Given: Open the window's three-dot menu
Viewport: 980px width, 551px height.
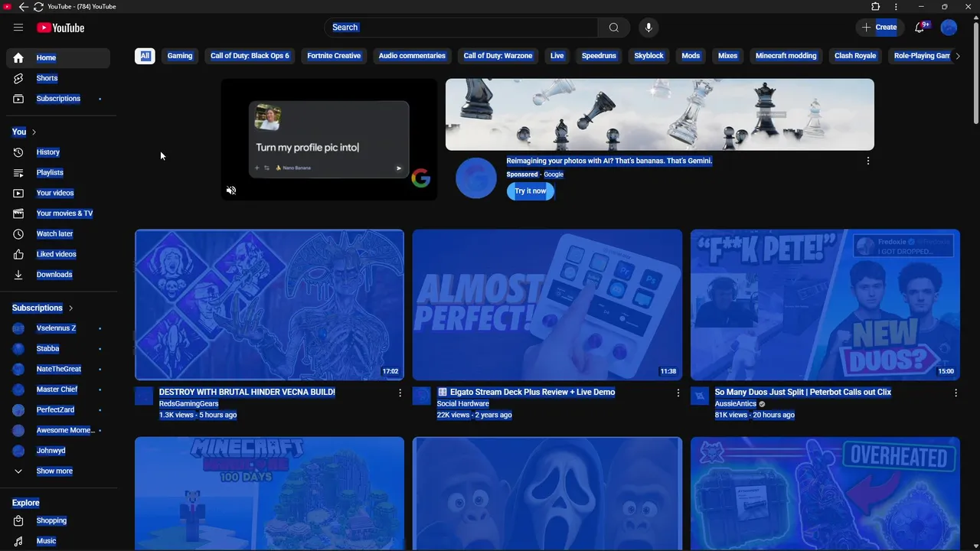Looking at the screenshot, I should click(x=896, y=7).
